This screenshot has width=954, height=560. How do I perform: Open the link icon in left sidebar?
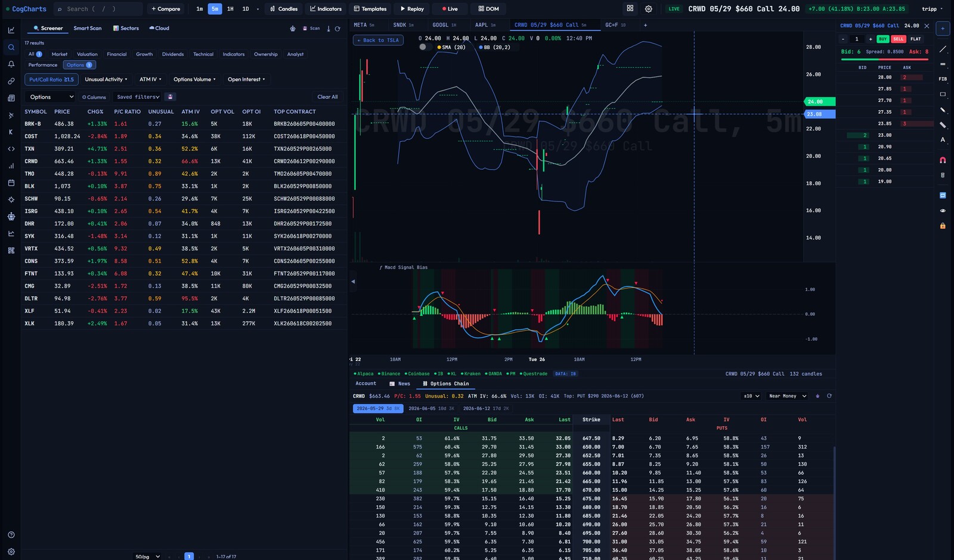pyautogui.click(x=11, y=81)
